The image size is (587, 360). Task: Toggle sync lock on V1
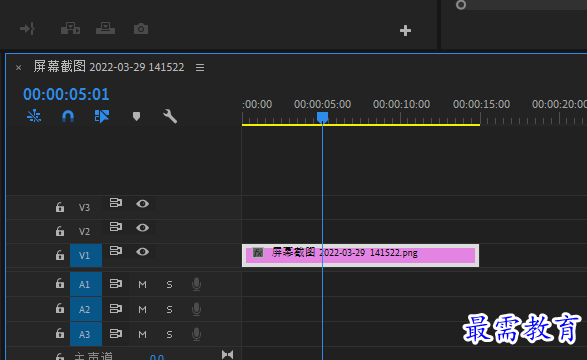[116, 251]
